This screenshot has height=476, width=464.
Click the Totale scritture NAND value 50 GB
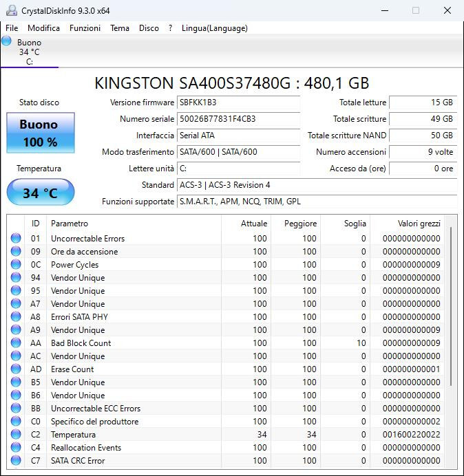click(423, 136)
